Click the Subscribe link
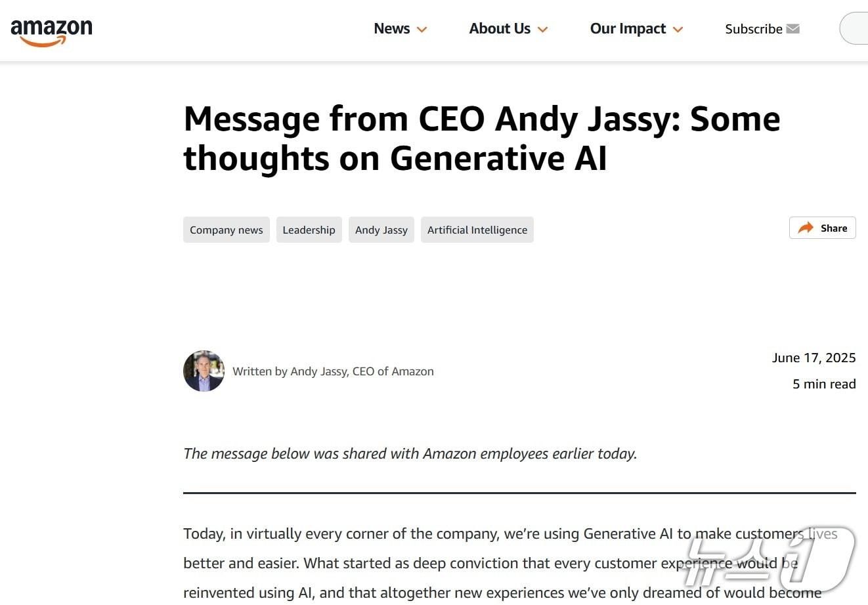The width and height of the screenshot is (868, 605). pos(753,29)
